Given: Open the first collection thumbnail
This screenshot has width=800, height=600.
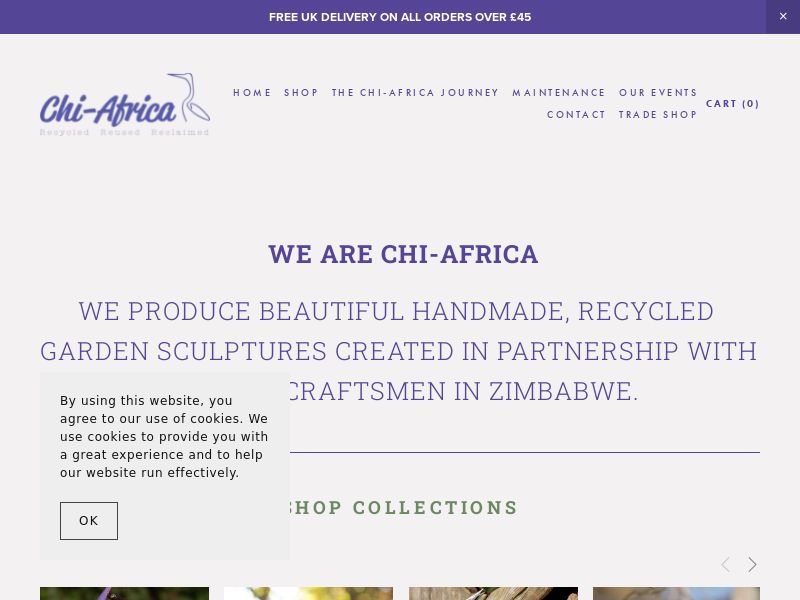Looking at the screenshot, I should coord(124,593).
